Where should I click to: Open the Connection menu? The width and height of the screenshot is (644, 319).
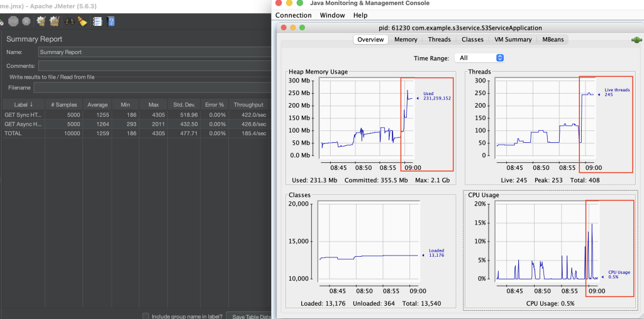coord(293,15)
